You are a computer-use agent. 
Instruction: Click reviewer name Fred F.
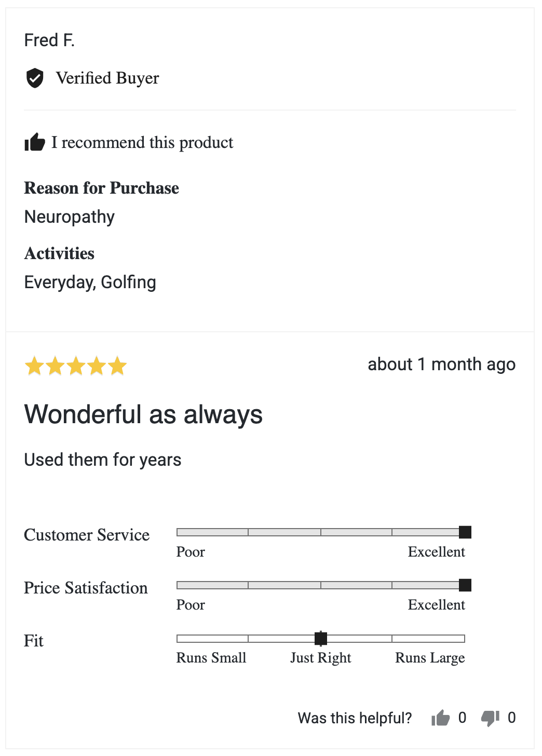pyautogui.click(x=49, y=40)
